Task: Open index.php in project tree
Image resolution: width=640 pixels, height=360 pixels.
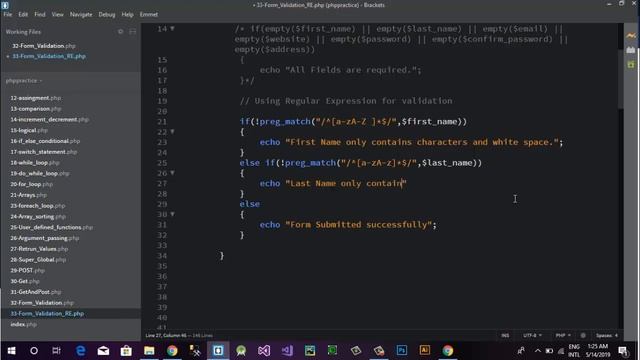Action: (x=23, y=324)
